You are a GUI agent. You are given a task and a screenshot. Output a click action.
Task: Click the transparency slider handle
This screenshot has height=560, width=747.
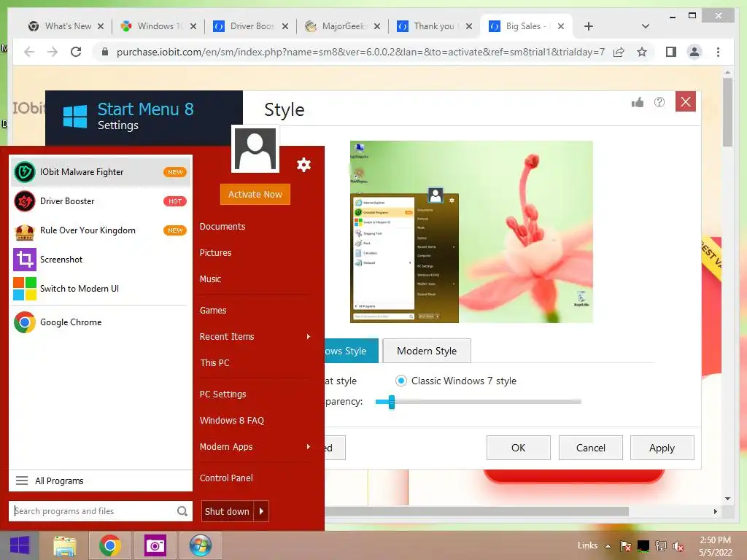tap(392, 402)
